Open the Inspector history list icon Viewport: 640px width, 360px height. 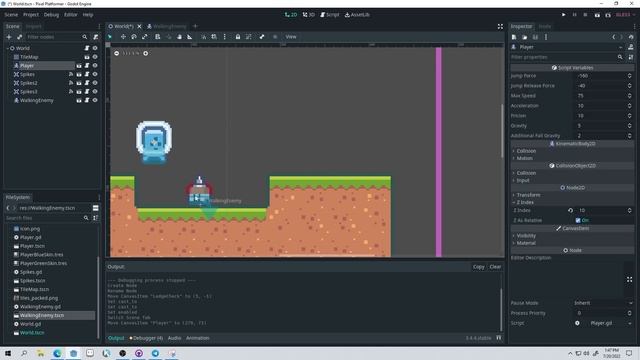click(631, 37)
